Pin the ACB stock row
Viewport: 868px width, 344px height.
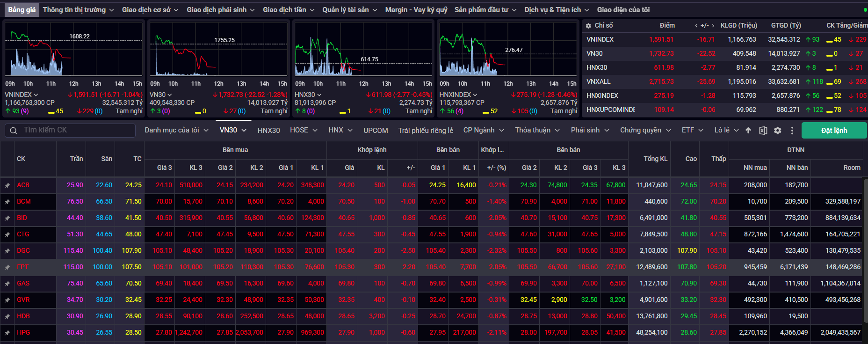click(x=7, y=185)
